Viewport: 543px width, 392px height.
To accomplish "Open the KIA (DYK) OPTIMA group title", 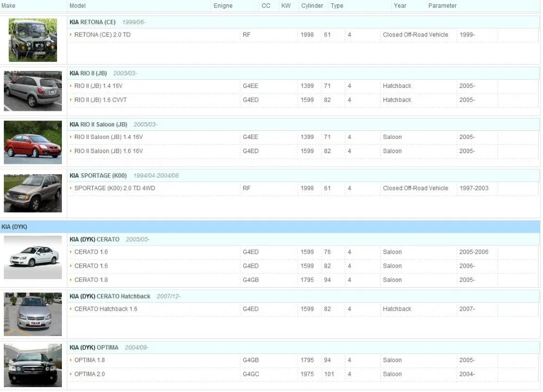I will tap(94, 347).
